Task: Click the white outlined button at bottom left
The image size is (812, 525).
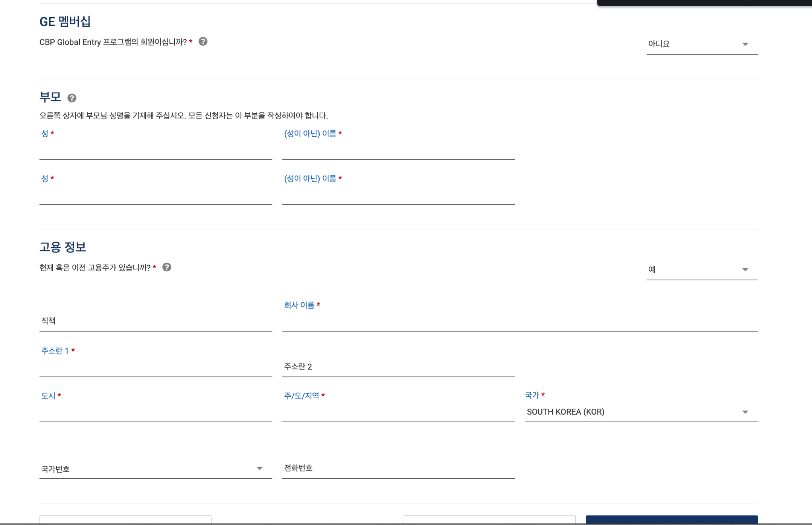Action: 125,520
